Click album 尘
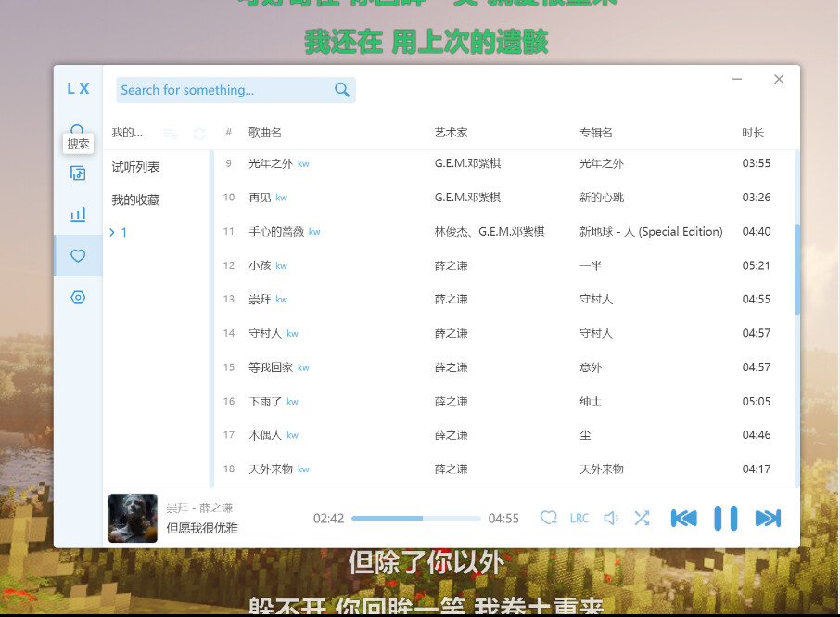The height and width of the screenshot is (617, 840). coord(585,435)
